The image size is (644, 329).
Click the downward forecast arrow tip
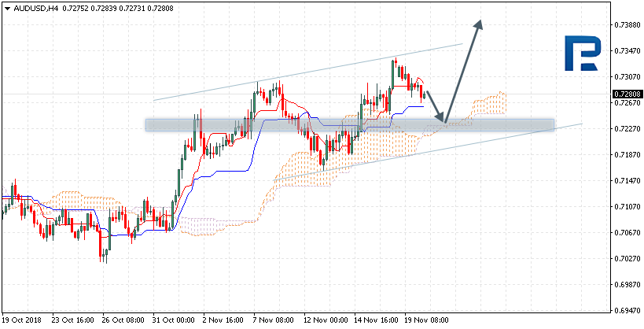[443, 120]
